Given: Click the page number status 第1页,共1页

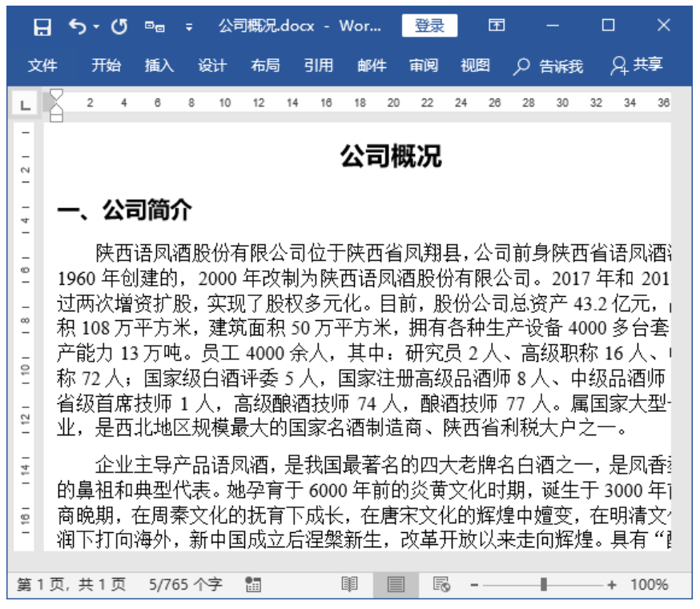Looking at the screenshot, I should pyautogui.click(x=72, y=584).
